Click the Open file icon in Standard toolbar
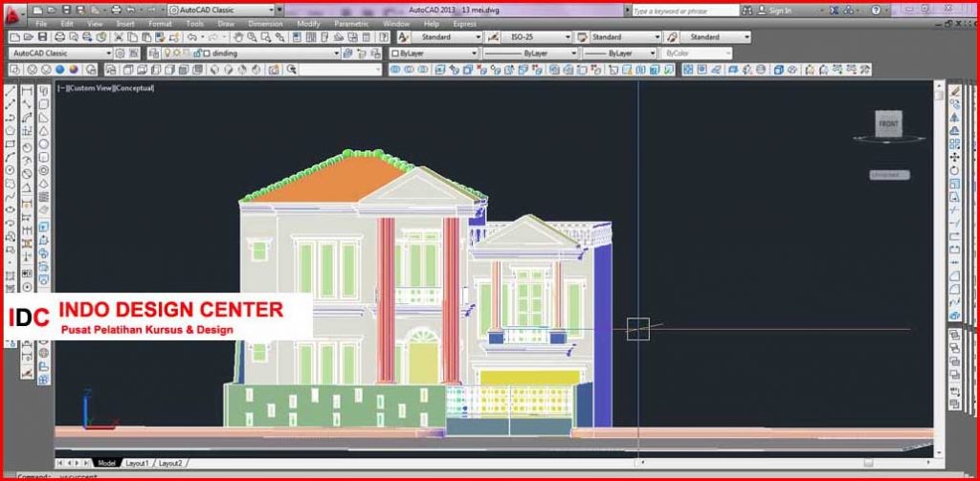 [x=28, y=37]
